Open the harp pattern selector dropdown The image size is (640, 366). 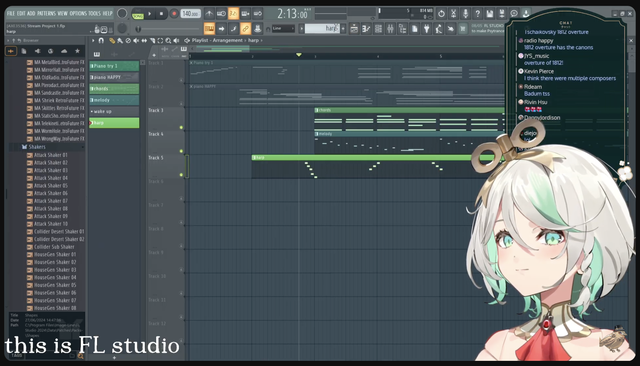pyautogui.click(x=322, y=29)
